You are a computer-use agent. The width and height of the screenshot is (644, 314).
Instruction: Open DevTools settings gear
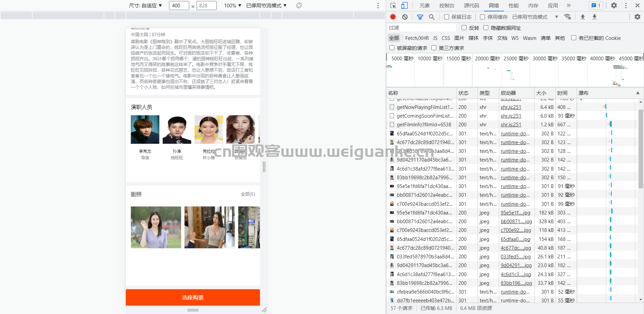(x=614, y=5)
